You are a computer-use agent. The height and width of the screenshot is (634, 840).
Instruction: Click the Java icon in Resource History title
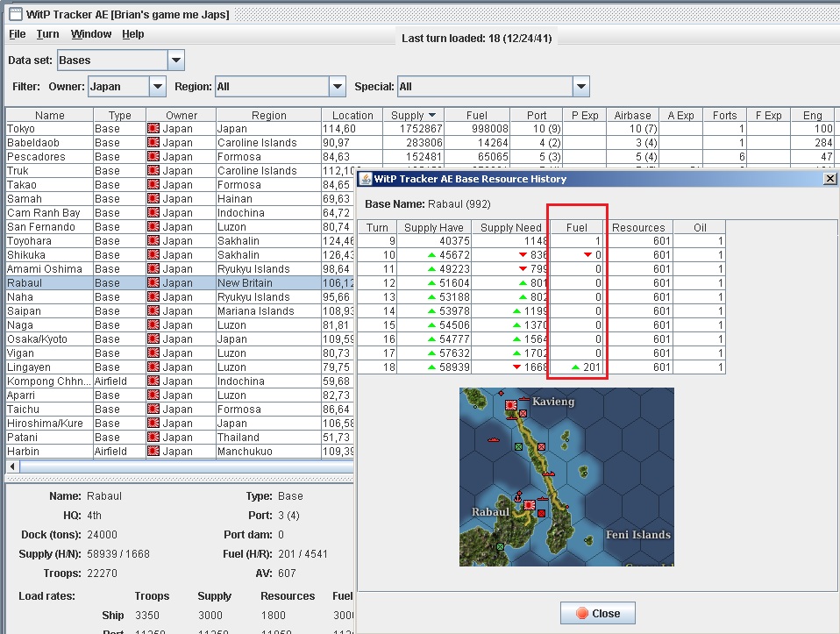tap(366, 179)
